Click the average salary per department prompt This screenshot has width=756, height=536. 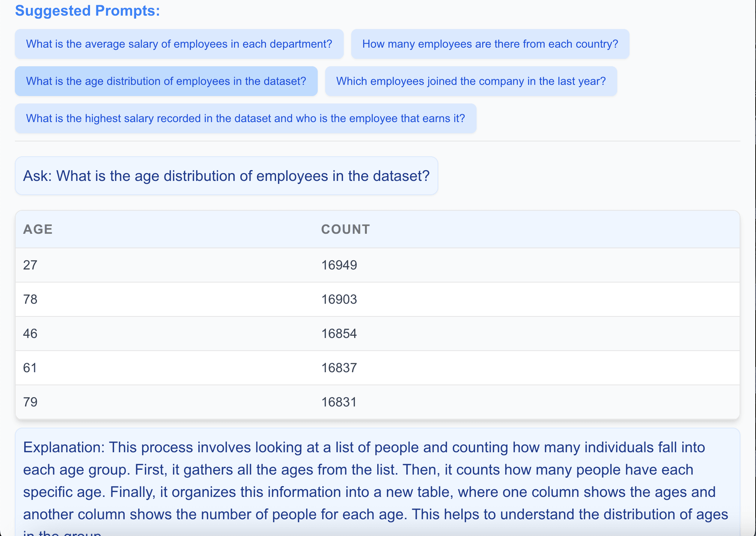click(x=179, y=44)
